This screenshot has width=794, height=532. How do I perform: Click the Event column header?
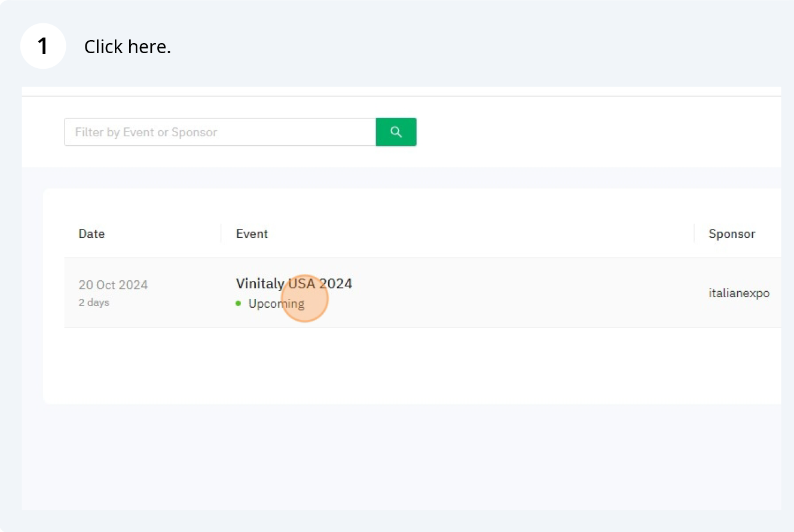252,234
